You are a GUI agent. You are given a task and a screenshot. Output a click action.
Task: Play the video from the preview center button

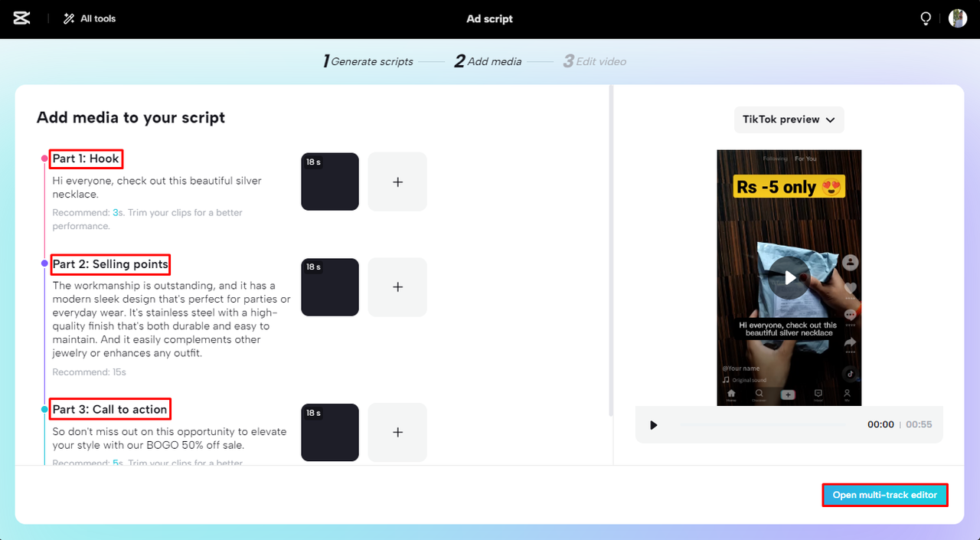pyautogui.click(x=789, y=277)
